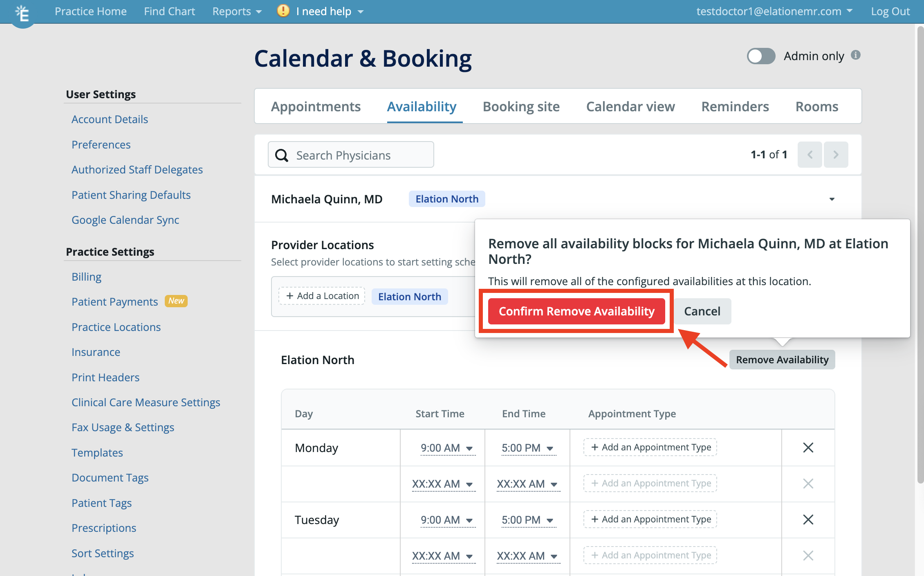Click the plus on Monday's 'Add an Appointment Type'
Screen dimensions: 924x576
595,447
